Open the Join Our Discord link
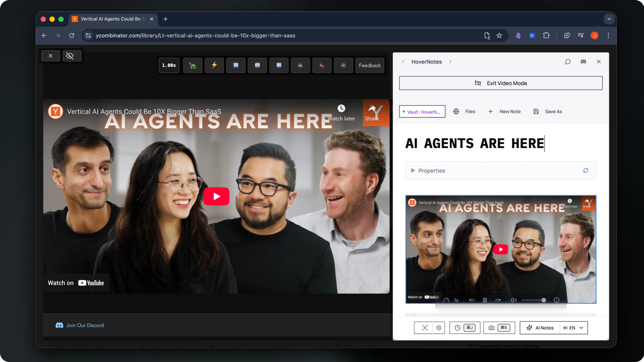The width and height of the screenshot is (644, 362). [79, 325]
